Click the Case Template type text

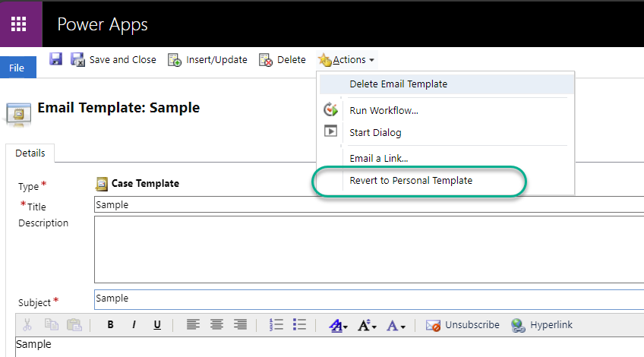click(145, 184)
